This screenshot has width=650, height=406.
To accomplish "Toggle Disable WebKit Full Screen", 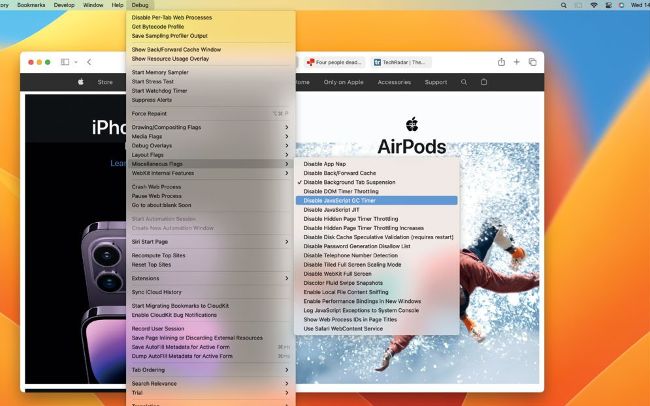I will (x=377, y=274).
